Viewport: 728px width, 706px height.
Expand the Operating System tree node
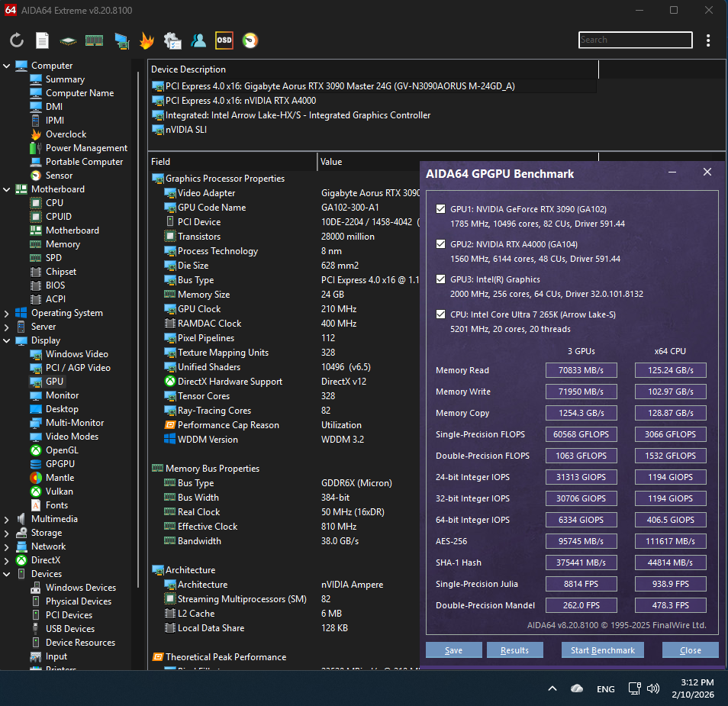7,313
